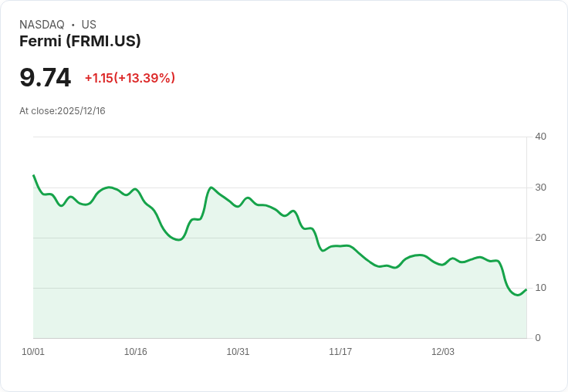Click the US market label
This screenshot has width=568, height=392.
(x=89, y=25)
